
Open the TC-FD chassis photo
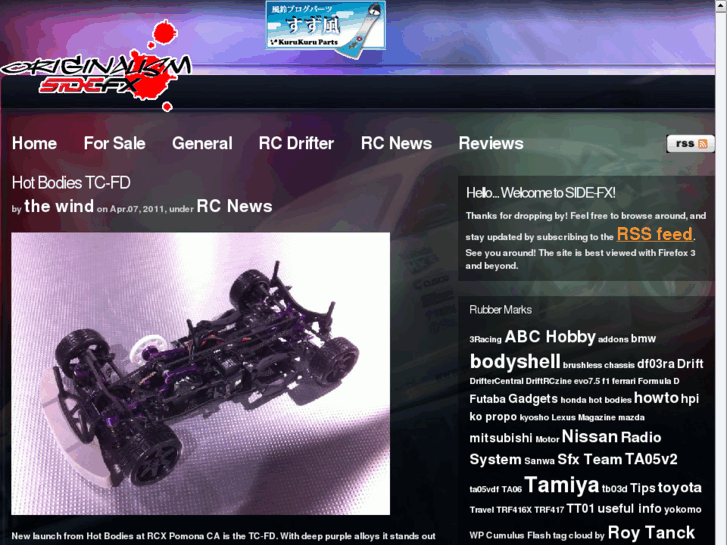pyautogui.click(x=200, y=373)
